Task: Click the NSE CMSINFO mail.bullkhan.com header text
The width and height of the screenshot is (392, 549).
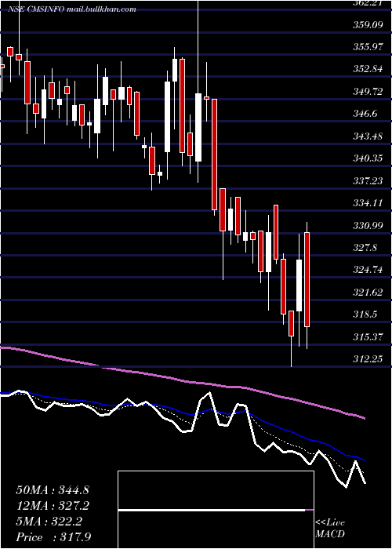Action: tap(72, 9)
